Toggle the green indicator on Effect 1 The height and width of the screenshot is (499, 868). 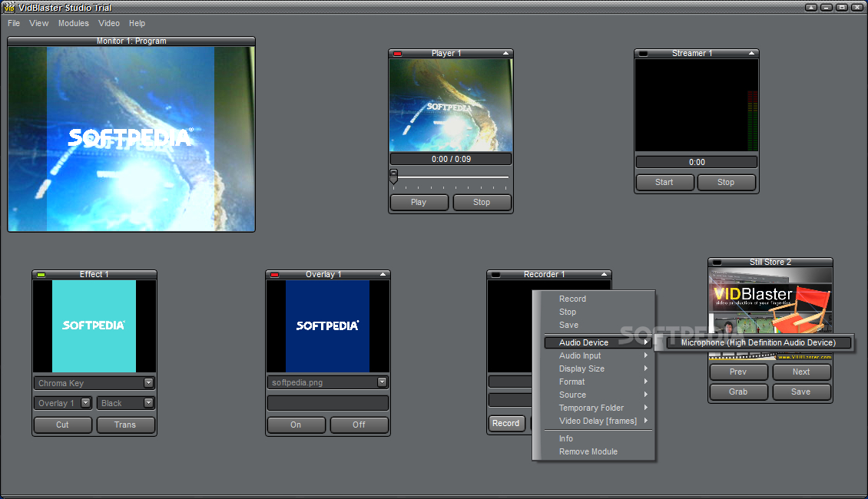[x=41, y=275]
